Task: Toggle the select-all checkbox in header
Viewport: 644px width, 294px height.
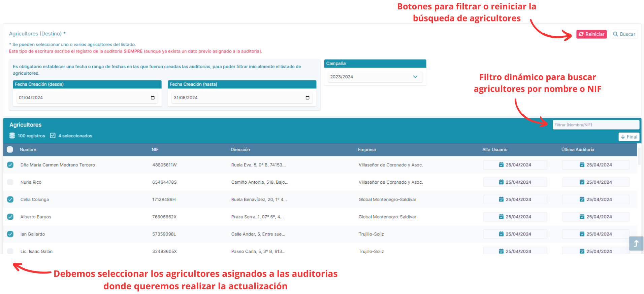Action: 10,150
